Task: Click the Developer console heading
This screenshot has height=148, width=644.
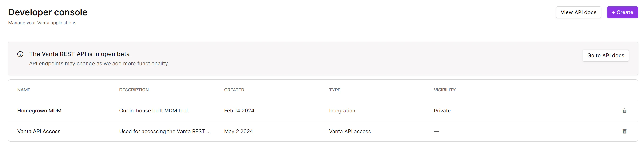Action: coord(48,12)
